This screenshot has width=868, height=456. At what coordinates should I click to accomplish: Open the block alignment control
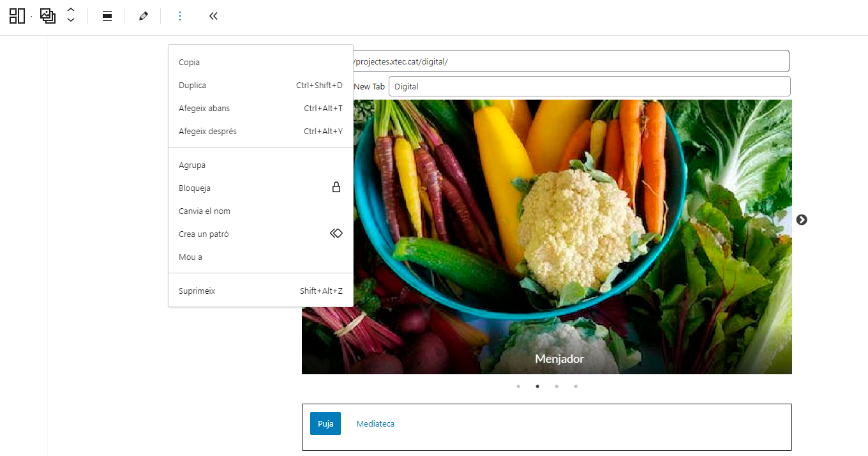[x=107, y=16]
